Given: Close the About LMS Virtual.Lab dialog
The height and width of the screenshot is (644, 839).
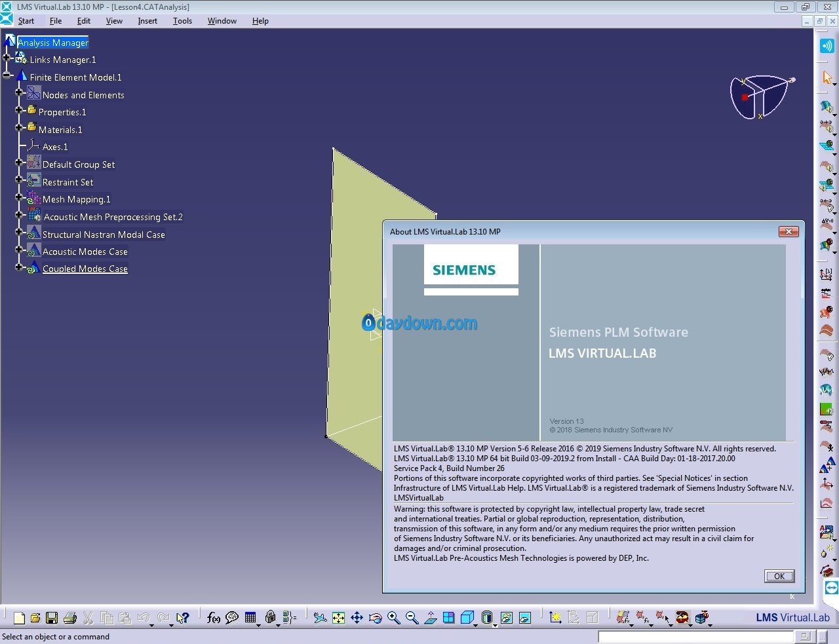Looking at the screenshot, I should 789,231.
